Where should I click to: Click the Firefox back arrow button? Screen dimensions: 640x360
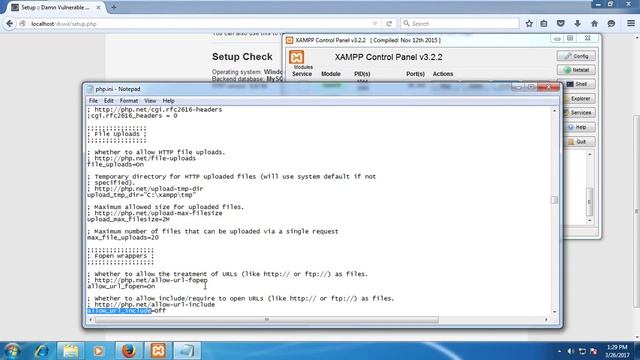pos(9,24)
